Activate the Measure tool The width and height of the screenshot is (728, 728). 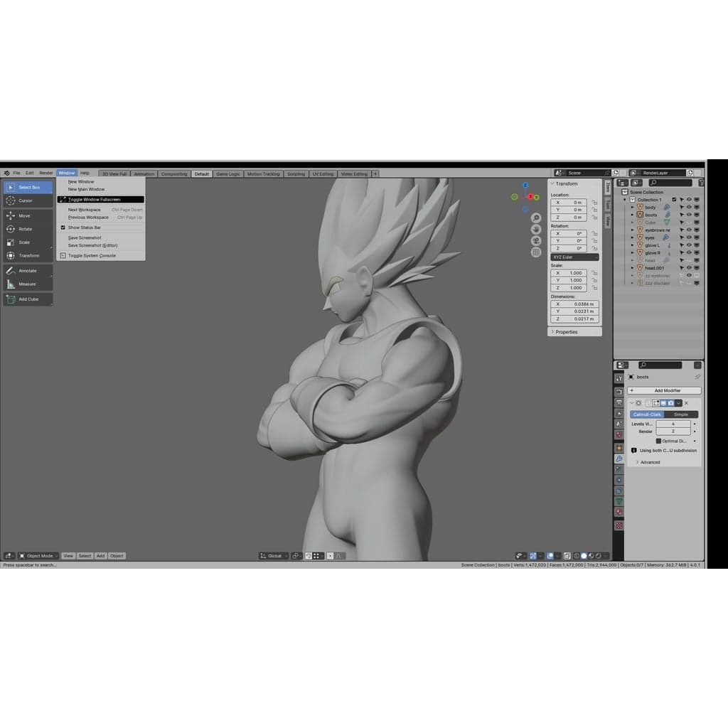coord(28,284)
